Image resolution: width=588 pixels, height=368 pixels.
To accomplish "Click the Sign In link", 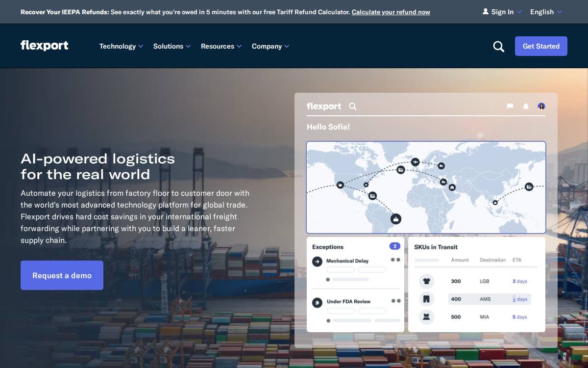I will click(x=502, y=12).
